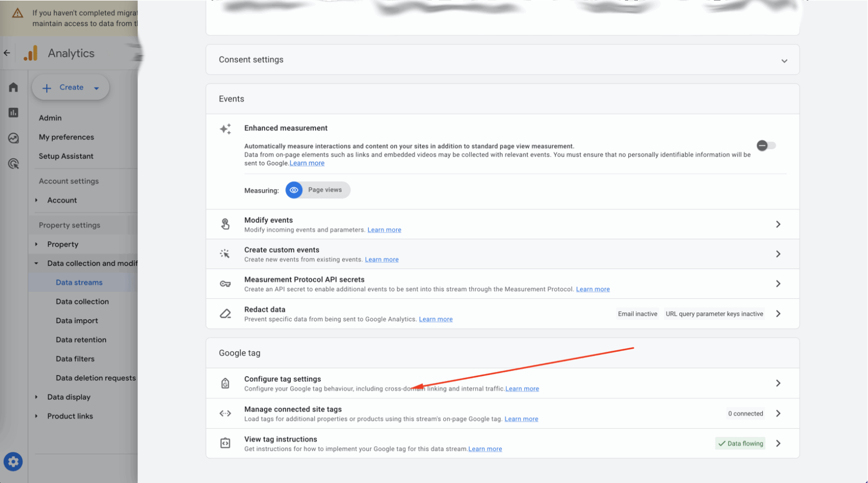Click the Analytics logo icon

click(x=31, y=53)
